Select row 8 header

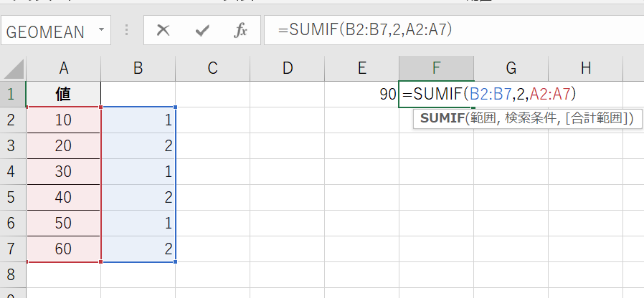pos(12,273)
